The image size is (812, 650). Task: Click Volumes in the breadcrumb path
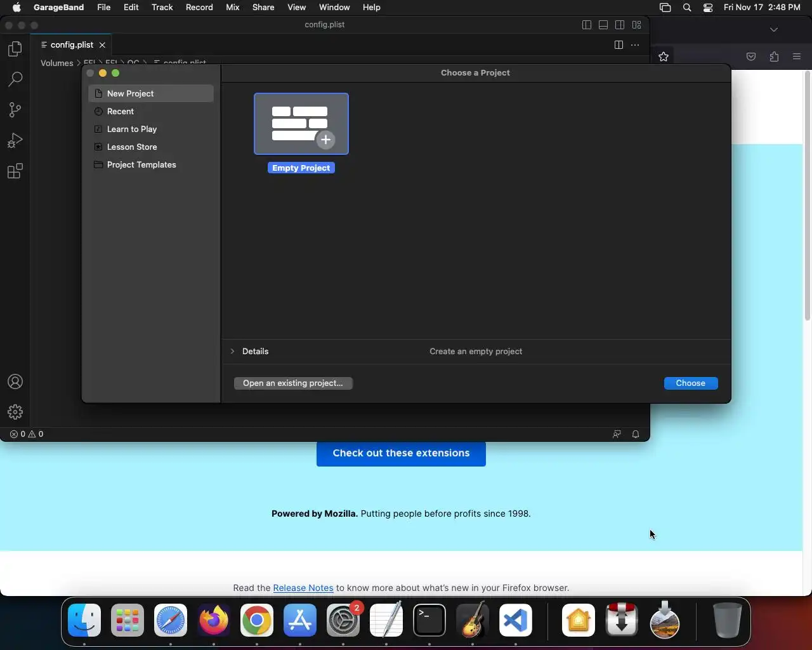tap(57, 63)
